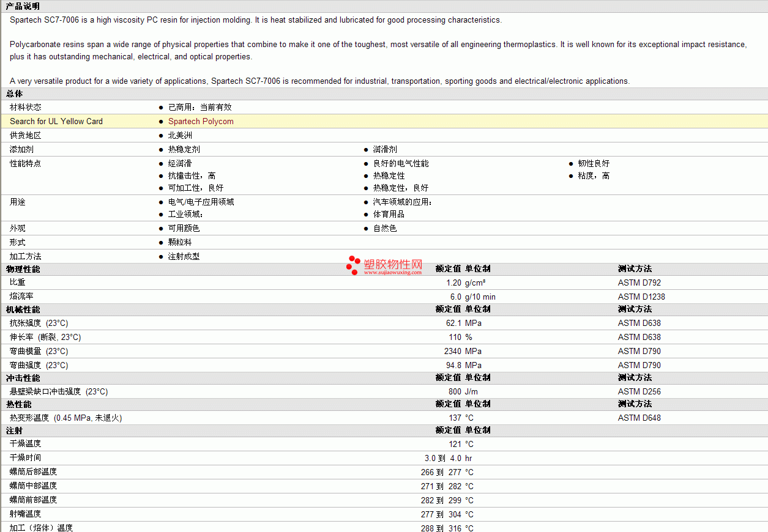
Task: Select the feature '粘度，高'
Action: [x=594, y=175]
